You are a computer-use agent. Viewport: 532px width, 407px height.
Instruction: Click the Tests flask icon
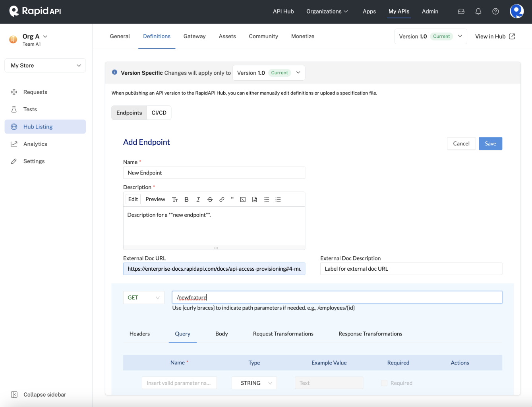point(14,109)
